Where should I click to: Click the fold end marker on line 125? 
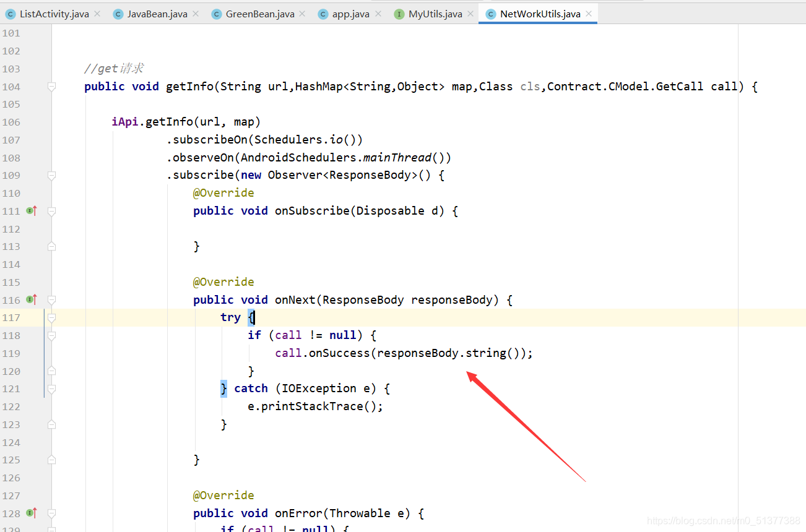tap(52, 460)
